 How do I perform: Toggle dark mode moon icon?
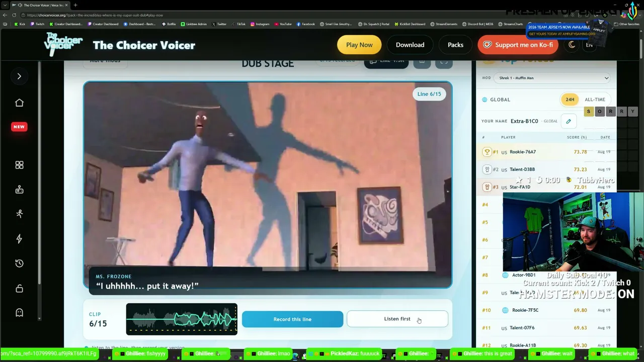click(572, 45)
